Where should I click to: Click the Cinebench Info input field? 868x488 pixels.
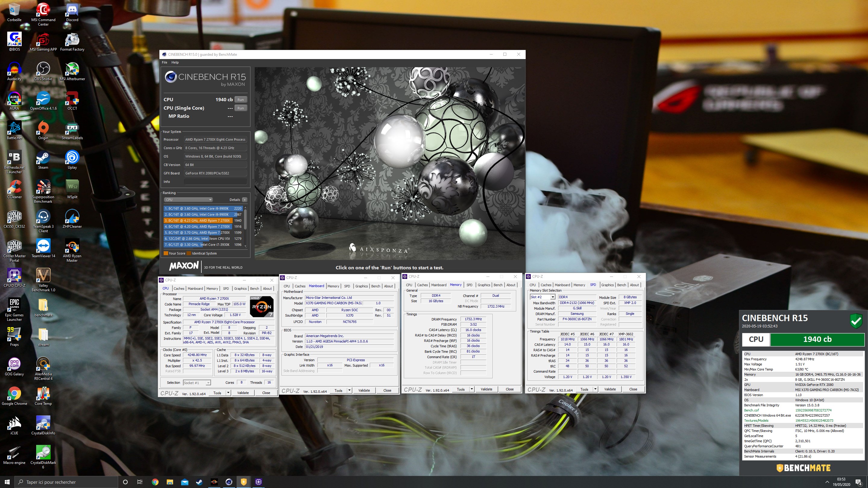(x=216, y=182)
